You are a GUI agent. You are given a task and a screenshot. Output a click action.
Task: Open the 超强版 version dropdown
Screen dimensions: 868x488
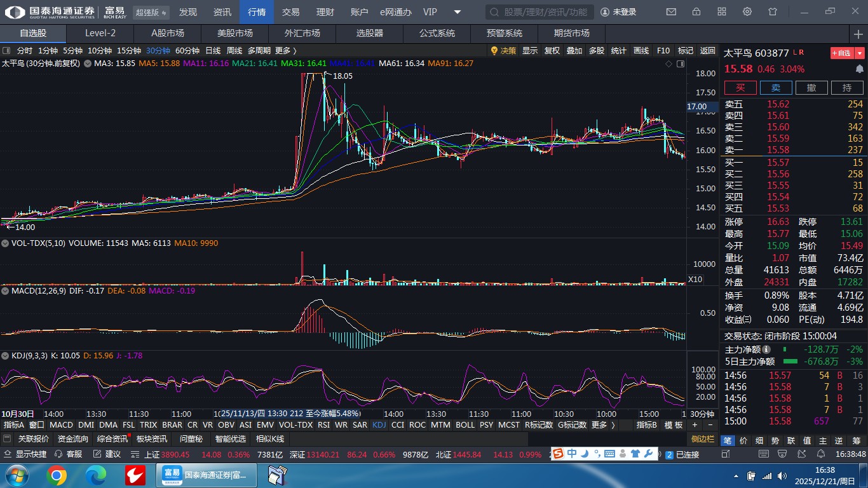coord(151,13)
